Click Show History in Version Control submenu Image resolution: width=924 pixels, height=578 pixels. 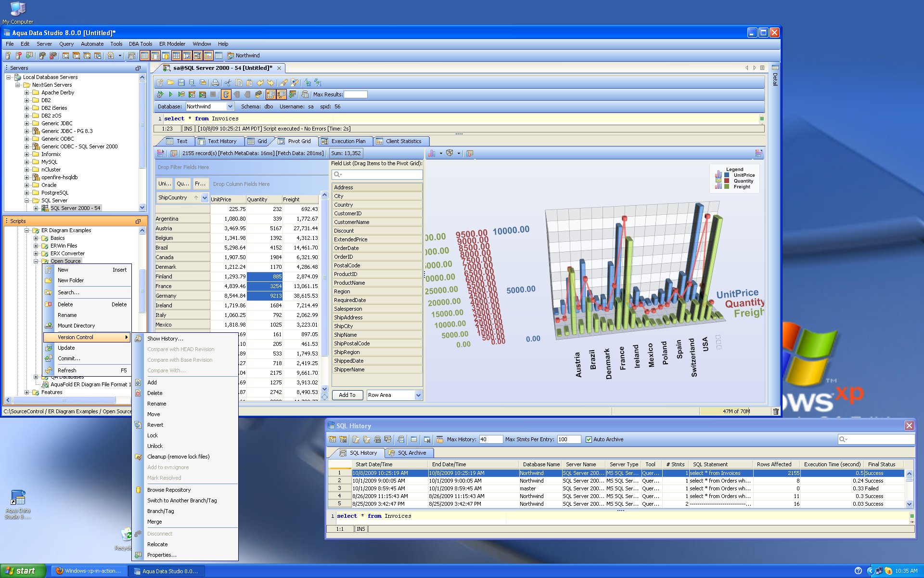tap(185, 339)
